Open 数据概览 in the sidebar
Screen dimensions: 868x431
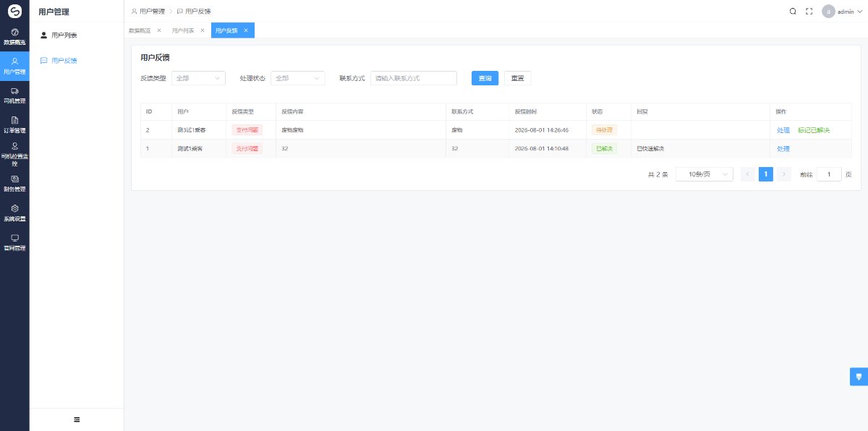click(14, 36)
